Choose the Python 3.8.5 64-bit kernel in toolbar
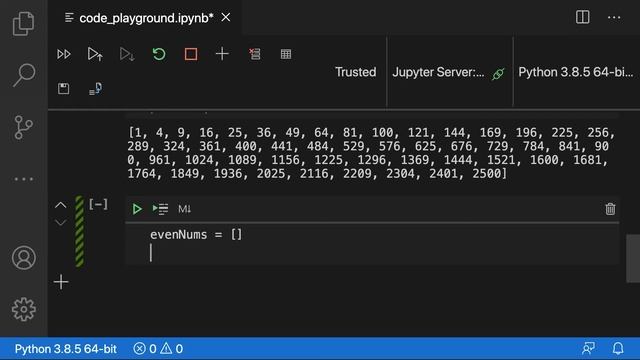The width and height of the screenshot is (640, 360). (x=576, y=72)
